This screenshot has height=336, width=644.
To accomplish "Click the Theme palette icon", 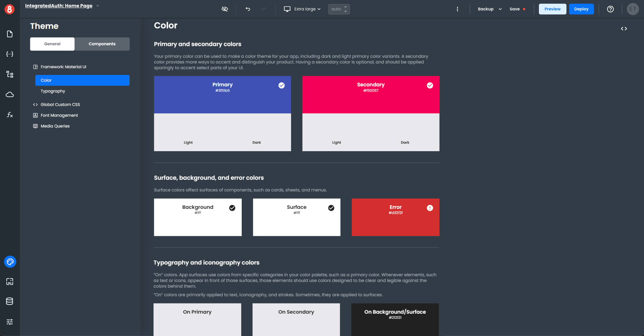I will point(10,262).
